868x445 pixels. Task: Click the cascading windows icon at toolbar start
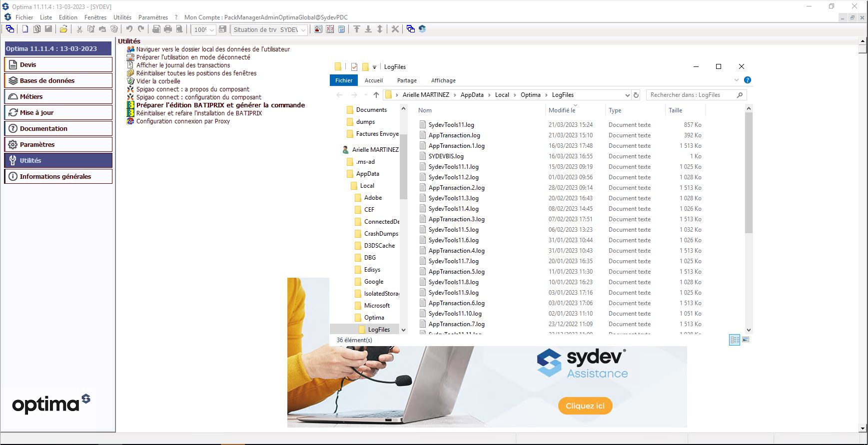click(x=9, y=29)
